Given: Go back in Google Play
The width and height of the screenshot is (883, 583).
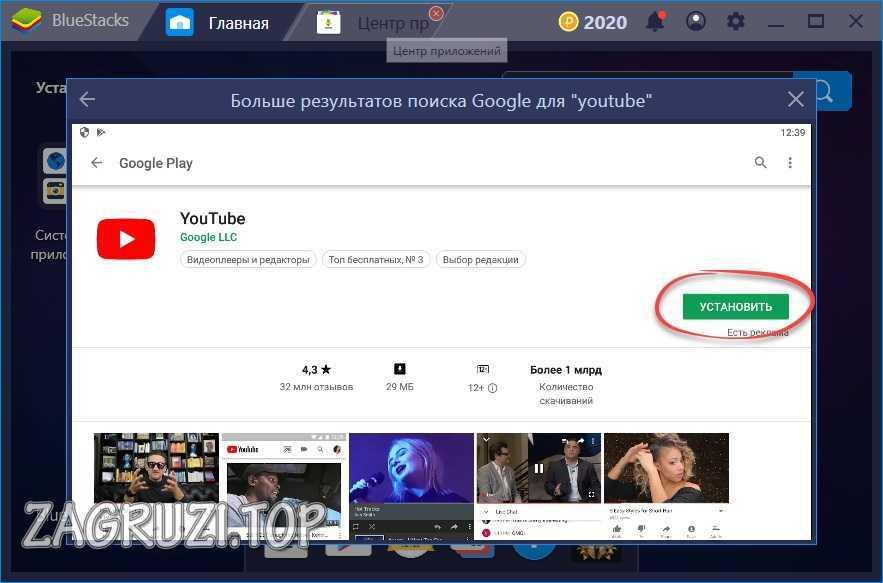Looking at the screenshot, I should [97, 163].
